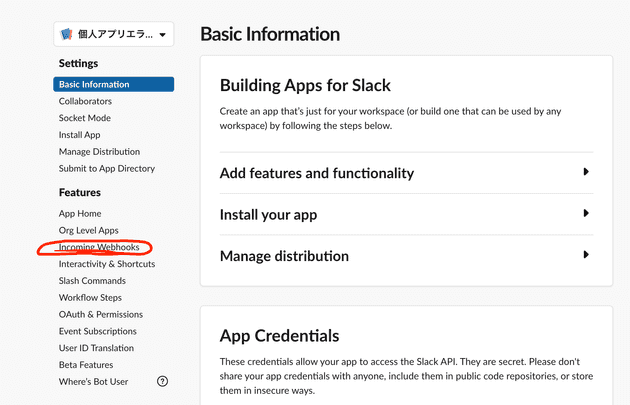Expand the Manage distribution section
630x405 pixels.
(406, 256)
